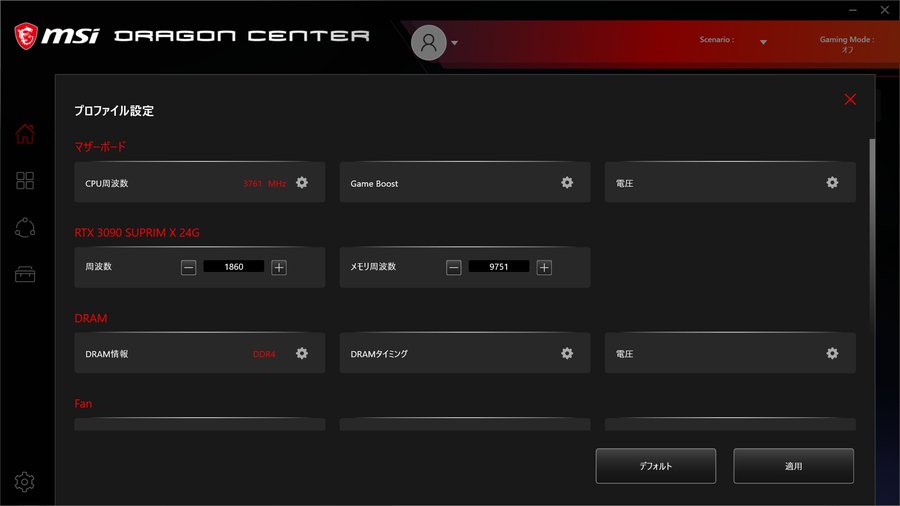
Task: Click the Fan section heading
Action: [x=83, y=404]
